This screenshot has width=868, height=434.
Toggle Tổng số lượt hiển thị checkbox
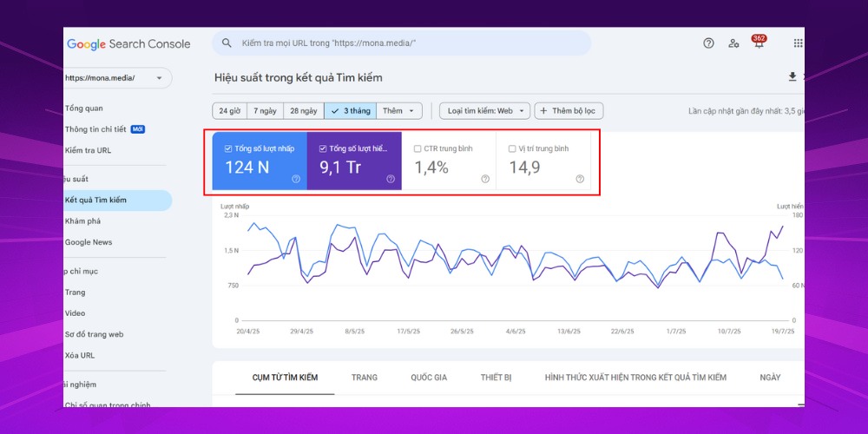click(x=323, y=149)
